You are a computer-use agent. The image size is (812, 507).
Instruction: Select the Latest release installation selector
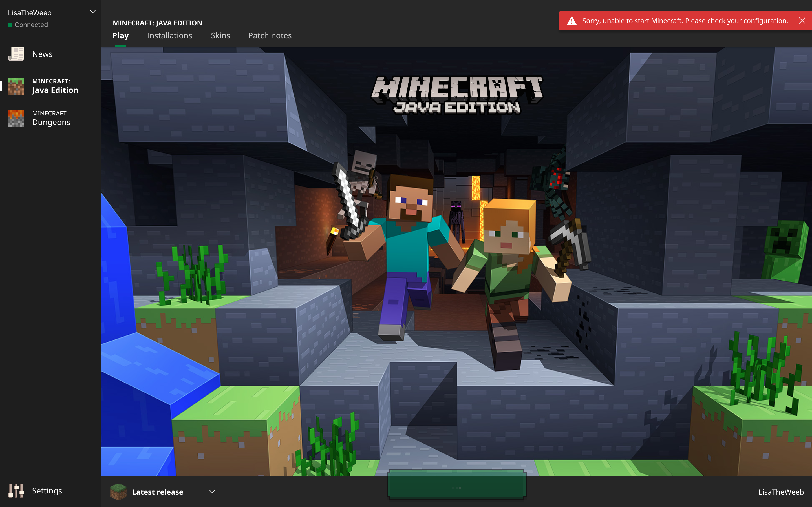pos(158,492)
